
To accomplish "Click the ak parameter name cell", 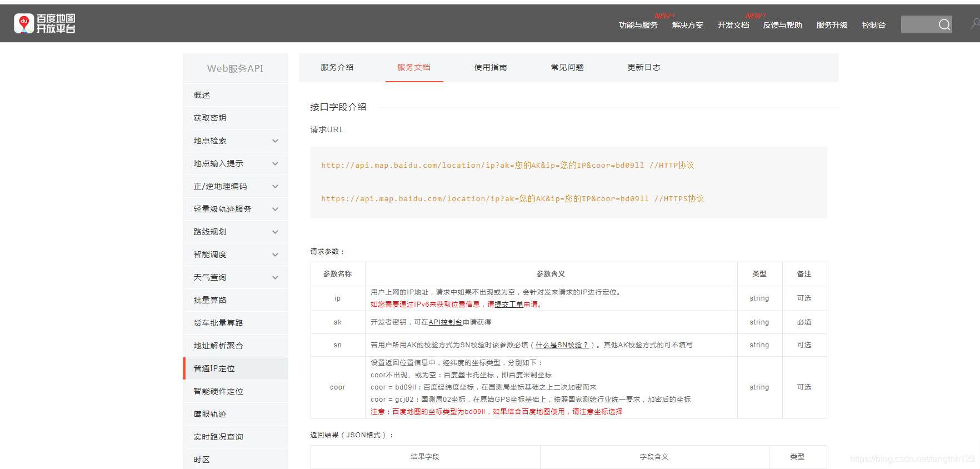I will (x=337, y=322).
